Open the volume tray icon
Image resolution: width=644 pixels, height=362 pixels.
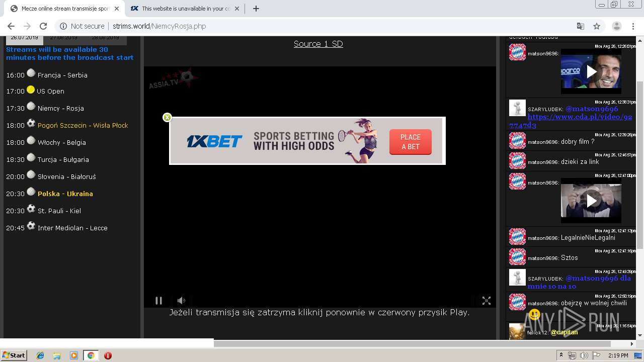click(x=584, y=355)
